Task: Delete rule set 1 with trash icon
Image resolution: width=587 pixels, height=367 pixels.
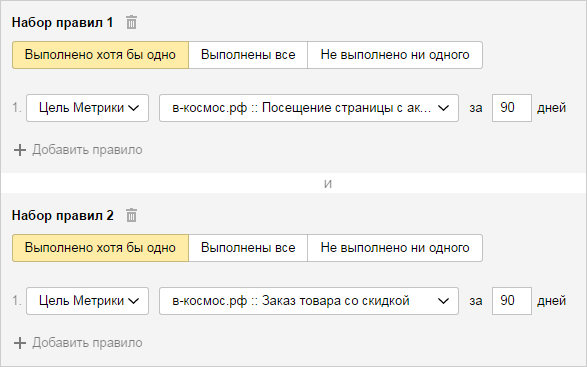Action: tap(131, 22)
